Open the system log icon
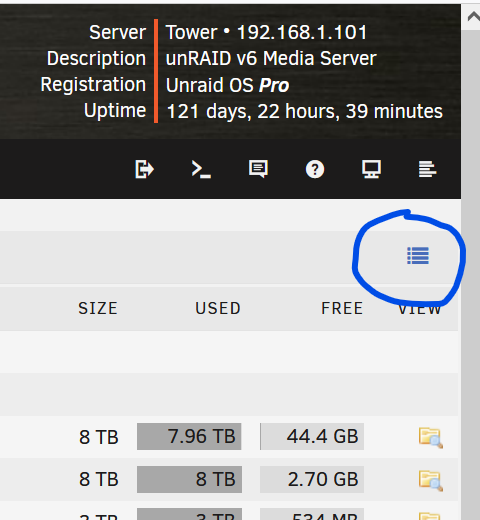The width and height of the screenshot is (480, 520). coord(427,169)
